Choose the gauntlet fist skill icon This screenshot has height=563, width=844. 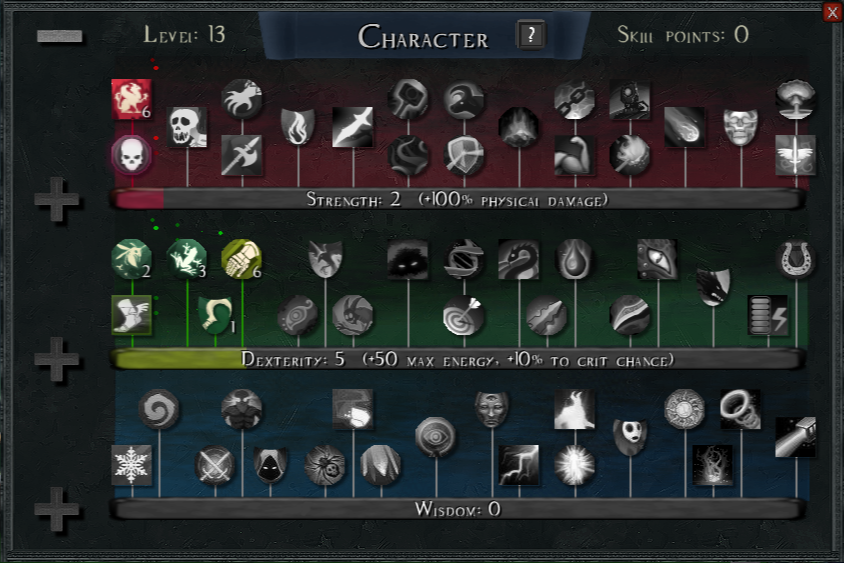tap(242, 259)
